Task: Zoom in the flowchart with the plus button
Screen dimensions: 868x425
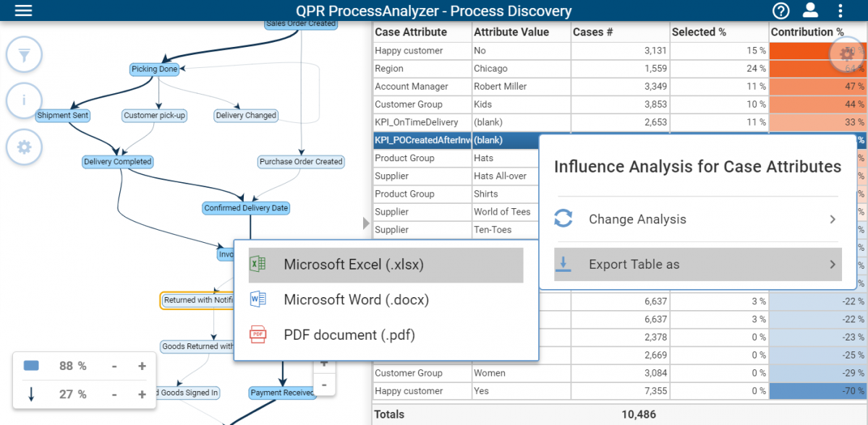Action: click(x=324, y=364)
